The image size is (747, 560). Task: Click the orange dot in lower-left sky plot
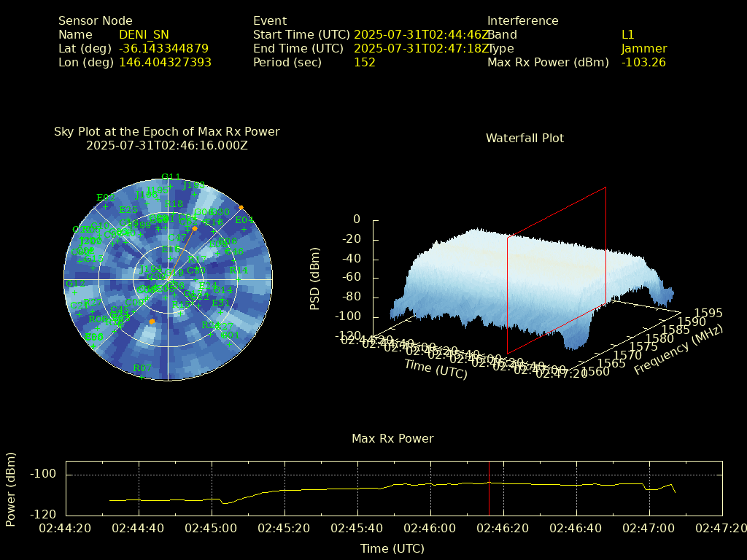pyautogui.click(x=152, y=322)
